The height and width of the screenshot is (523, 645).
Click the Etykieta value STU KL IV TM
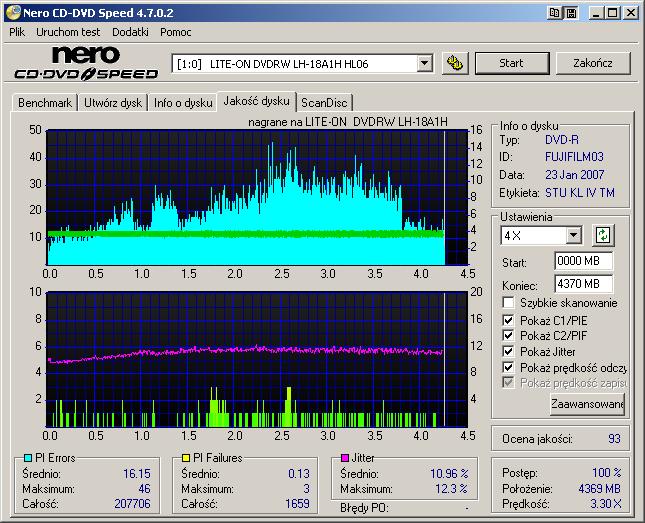[x=580, y=193]
